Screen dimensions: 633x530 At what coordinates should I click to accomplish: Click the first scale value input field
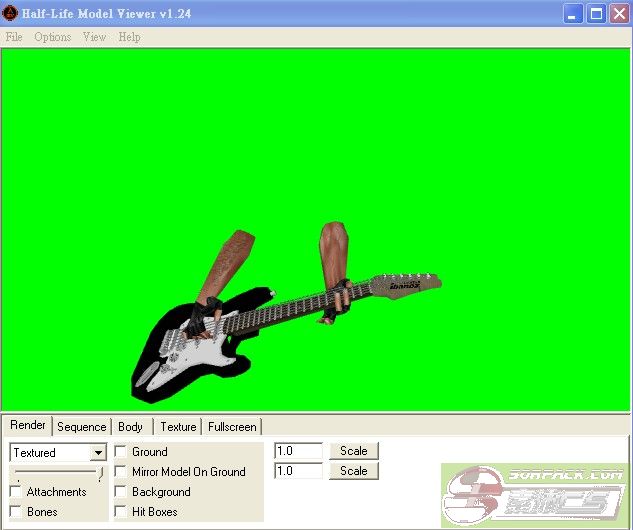tap(298, 451)
